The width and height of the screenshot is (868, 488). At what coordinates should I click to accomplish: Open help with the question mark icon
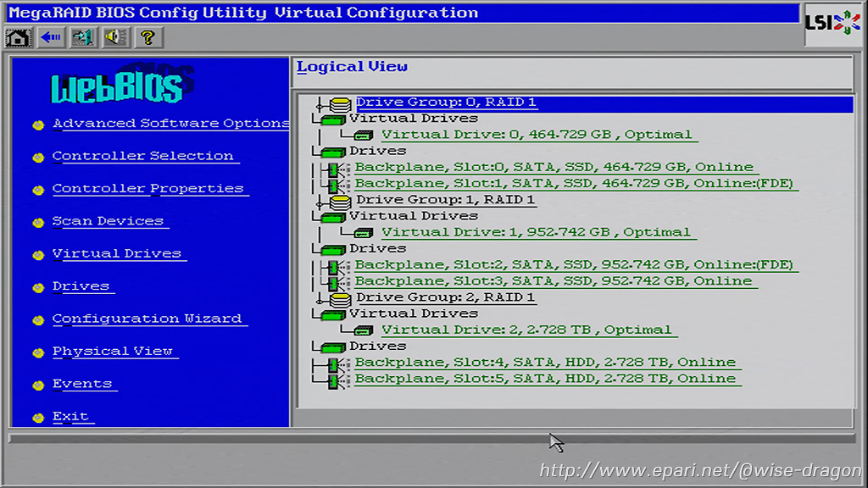point(147,37)
